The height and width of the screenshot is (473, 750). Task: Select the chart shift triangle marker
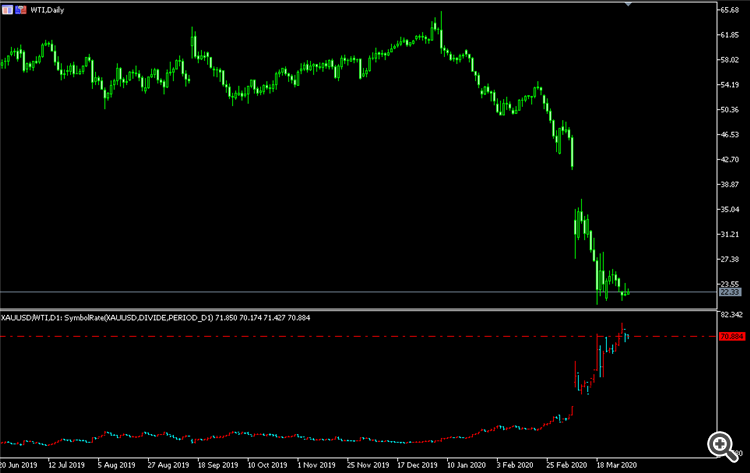pos(628,4)
